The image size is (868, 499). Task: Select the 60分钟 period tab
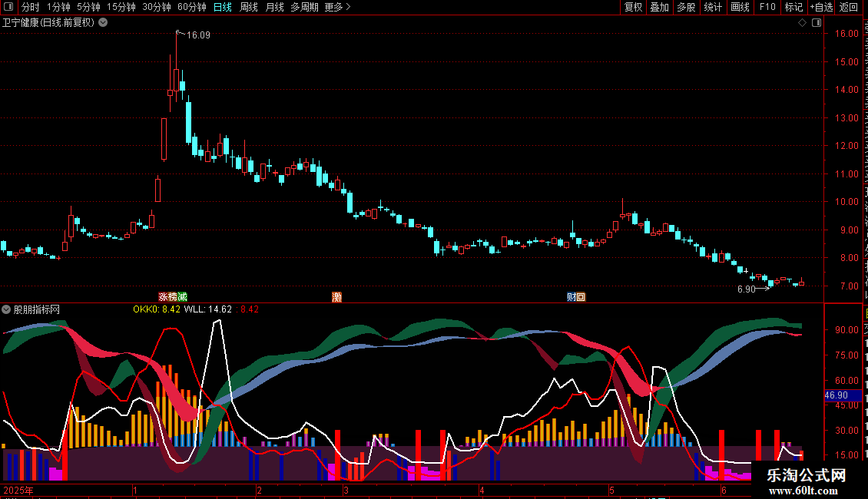192,7
